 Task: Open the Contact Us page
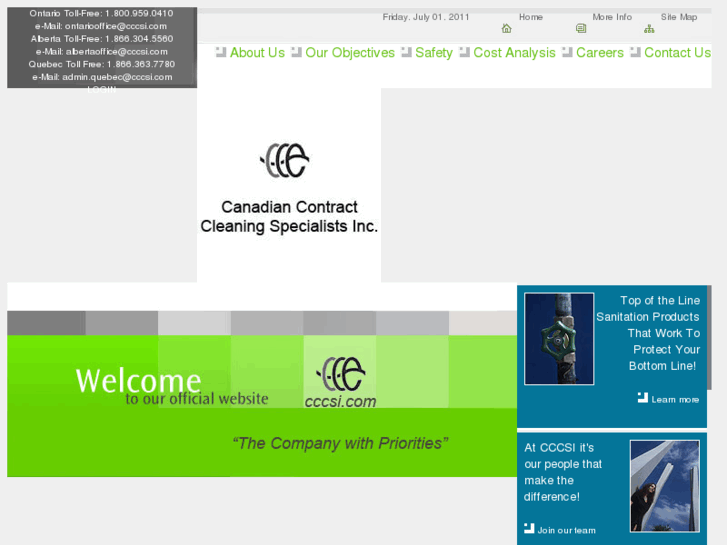pos(677,52)
